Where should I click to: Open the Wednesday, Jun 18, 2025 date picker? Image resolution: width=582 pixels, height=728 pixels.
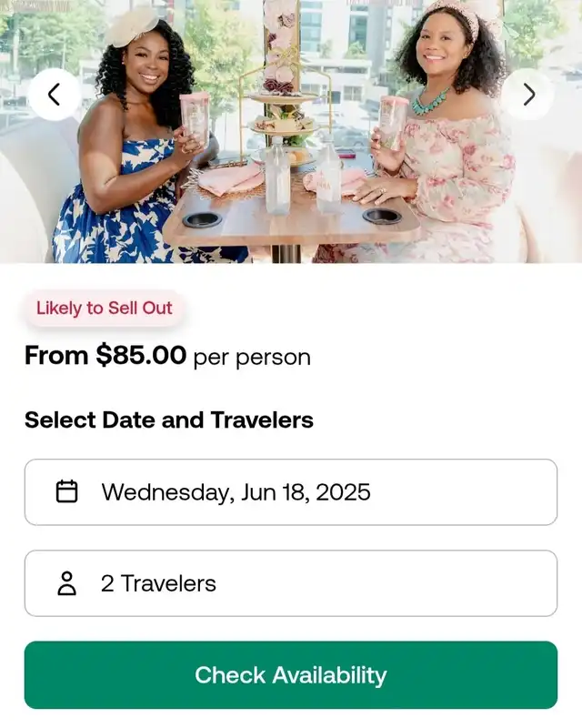pos(291,492)
